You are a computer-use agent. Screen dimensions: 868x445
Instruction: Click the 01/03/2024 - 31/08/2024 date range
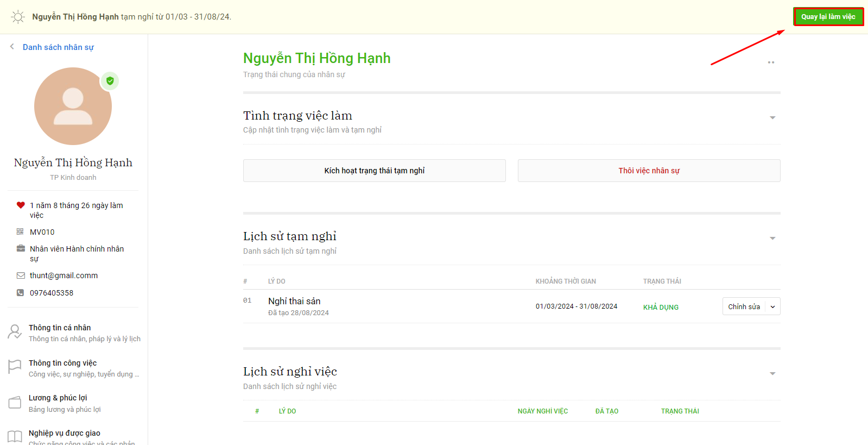point(576,306)
